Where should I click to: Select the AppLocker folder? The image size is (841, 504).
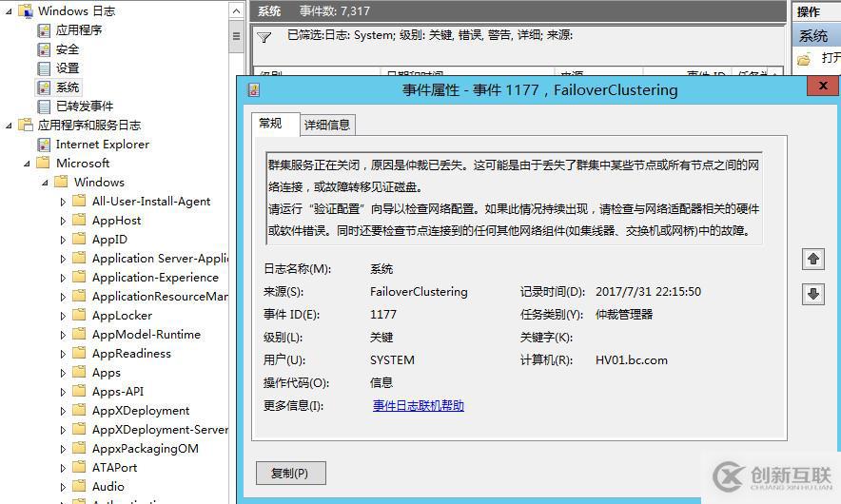pos(122,316)
